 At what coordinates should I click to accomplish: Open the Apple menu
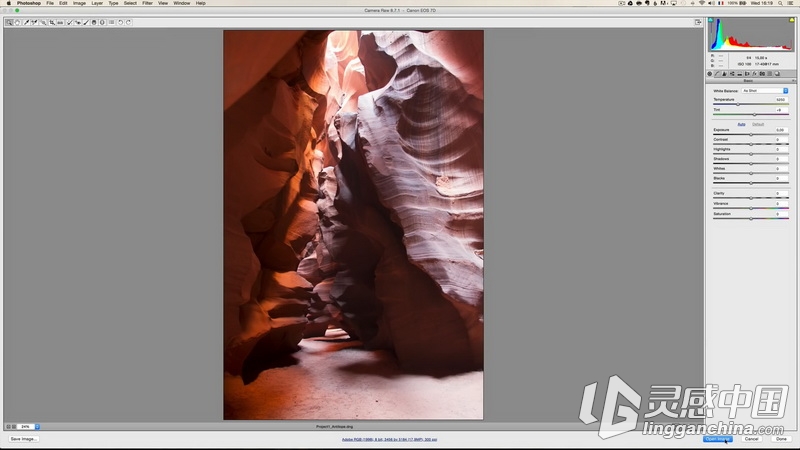pyautogui.click(x=8, y=3)
